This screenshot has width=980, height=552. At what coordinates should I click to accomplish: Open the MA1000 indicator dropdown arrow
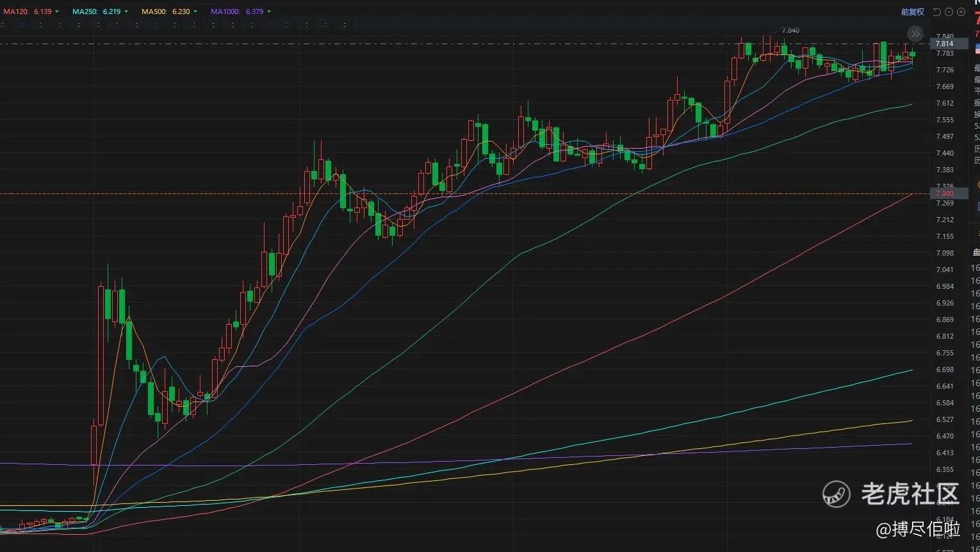click(268, 12)
